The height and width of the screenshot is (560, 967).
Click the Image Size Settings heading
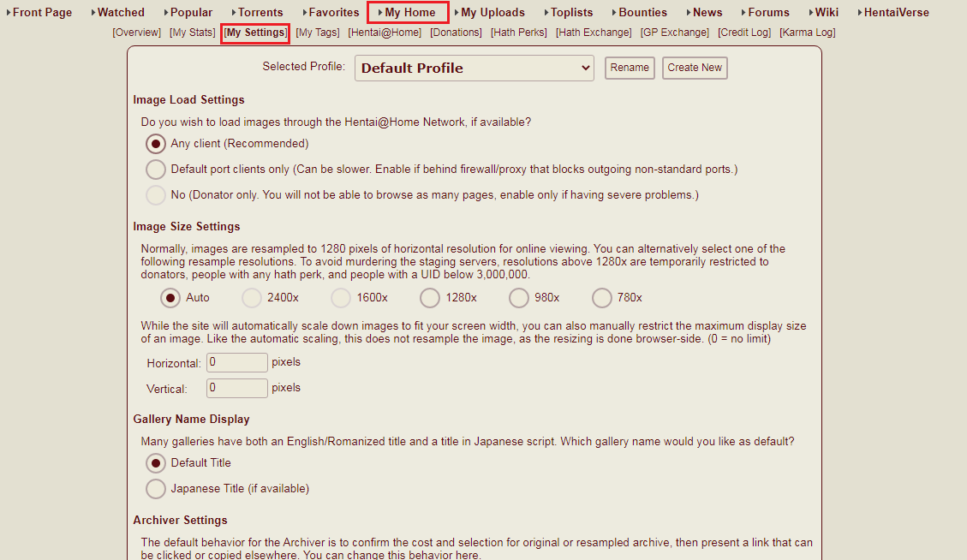click(x=186, y=226)
